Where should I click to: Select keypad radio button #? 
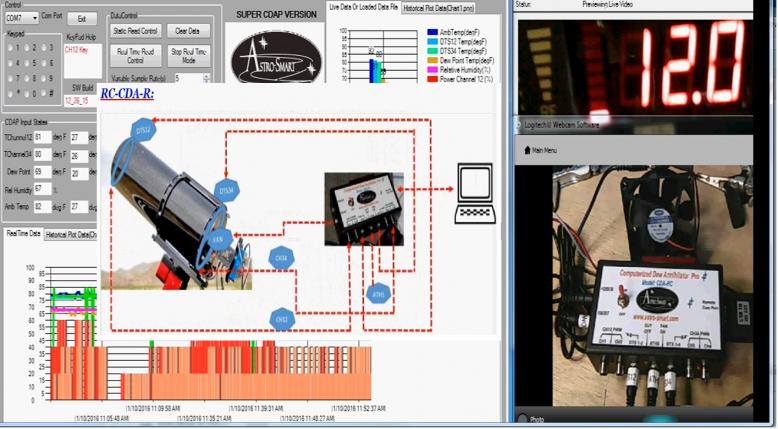click(x=44, y=93)
